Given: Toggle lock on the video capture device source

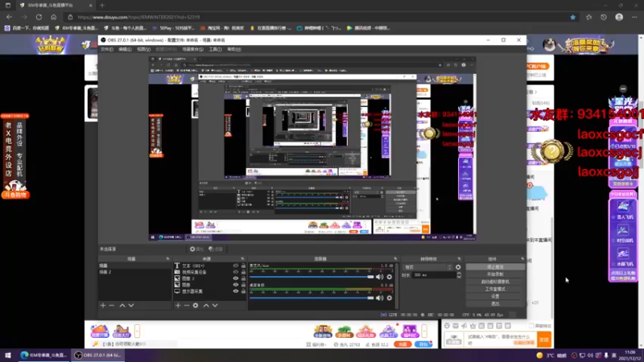Looking at the screenshot, I should click(243, 272).
